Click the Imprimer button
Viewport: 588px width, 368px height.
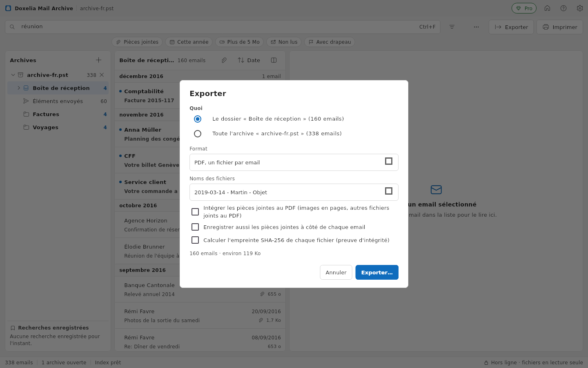[560, 27]
